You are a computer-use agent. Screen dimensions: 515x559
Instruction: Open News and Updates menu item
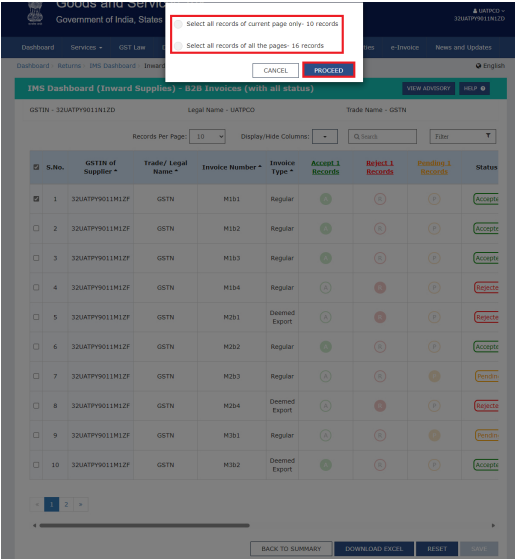pos(463,47)
